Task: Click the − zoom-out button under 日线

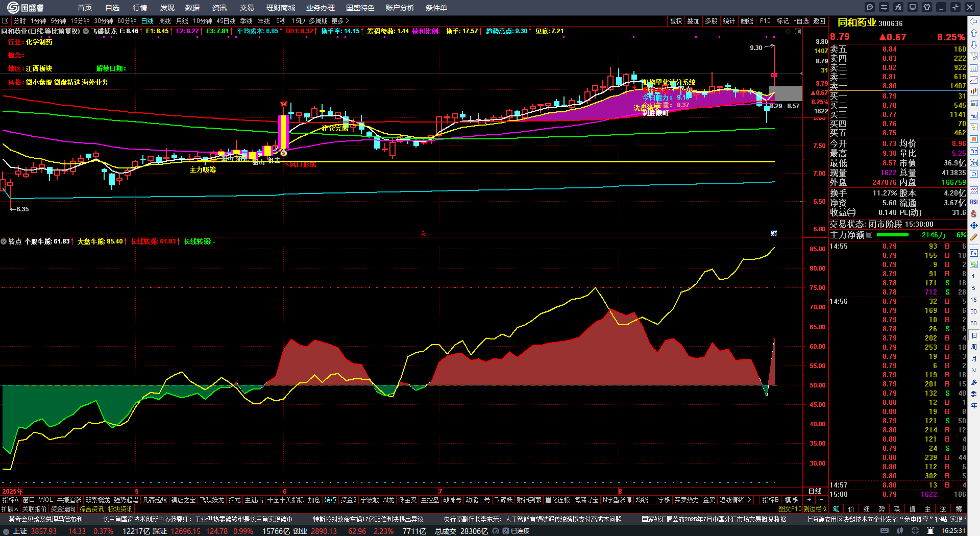Action: (822, 500)
